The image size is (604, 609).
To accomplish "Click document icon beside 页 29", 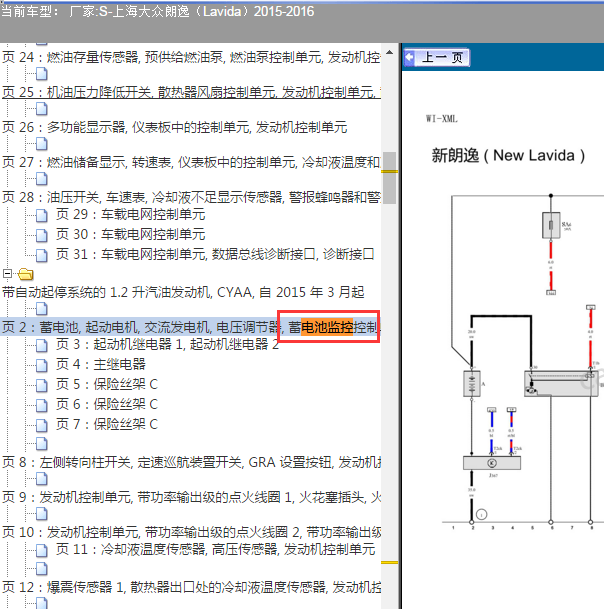I will 42,215.
